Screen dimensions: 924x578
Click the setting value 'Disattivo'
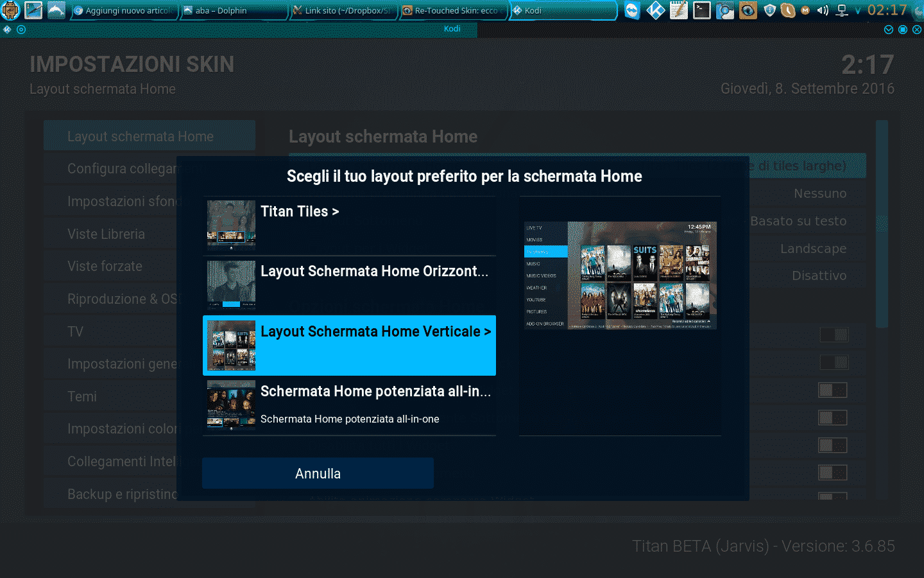pyautogui.click(x=819, y=276)
